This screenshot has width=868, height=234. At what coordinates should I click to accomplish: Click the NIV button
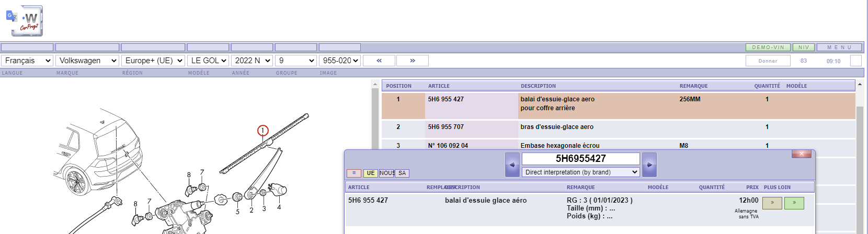804,47
